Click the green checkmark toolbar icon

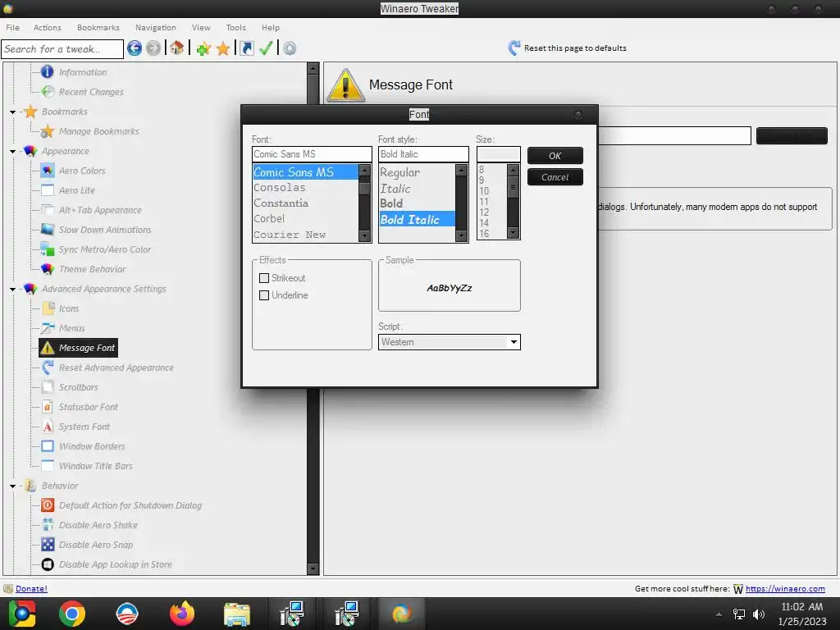(267, 48)
